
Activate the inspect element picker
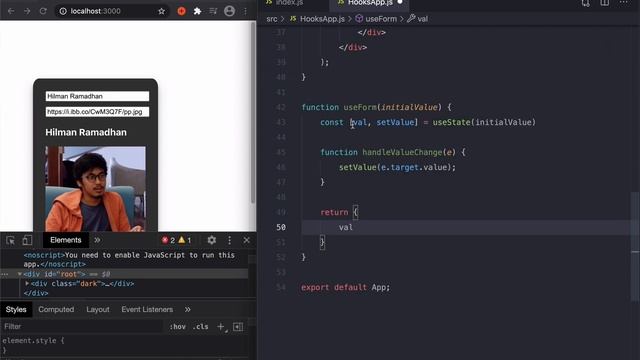pos(11,240)
